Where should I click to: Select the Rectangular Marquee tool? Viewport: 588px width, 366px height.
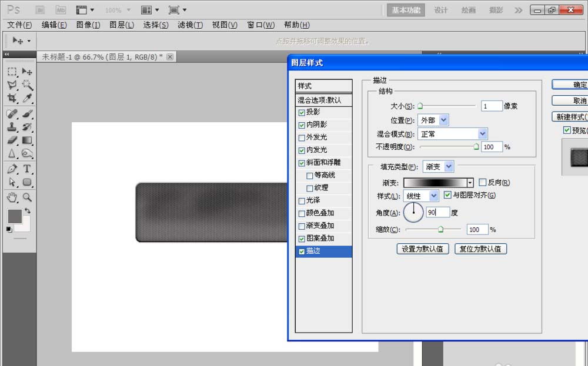[x=12, y=72]
